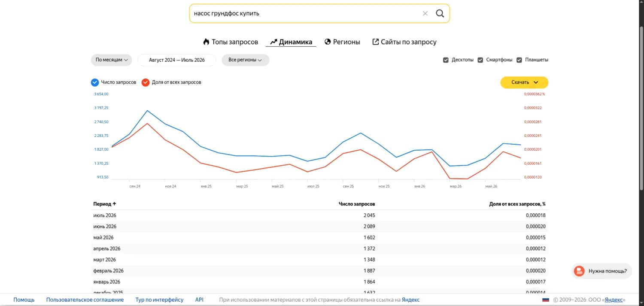Viewport: 644px width, 306px height.
Task: Expand the Все регионы dropdown
Action: [x=245, y=60]
